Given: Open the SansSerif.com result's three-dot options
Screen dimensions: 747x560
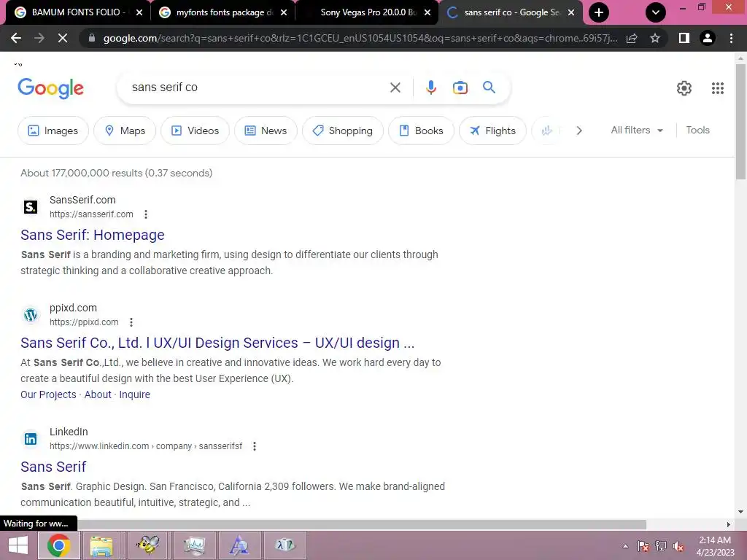Looking at the screenshot, I should click(146, 214).
